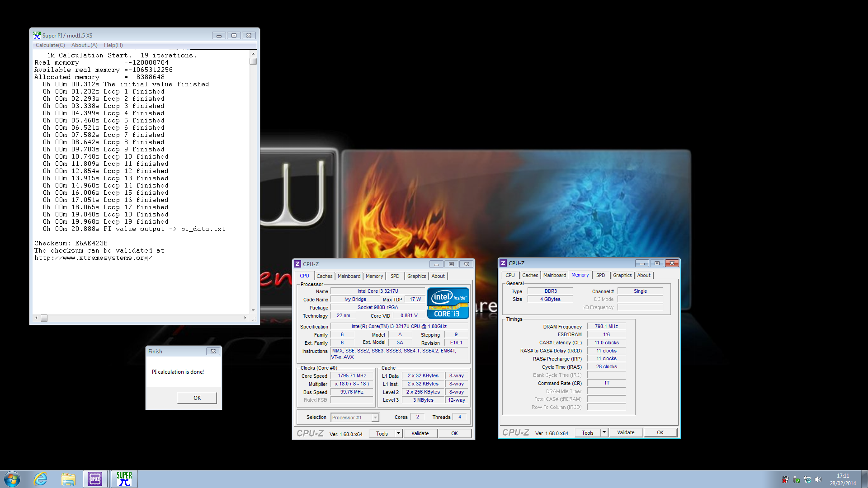Image resolution: width=868 pixels, height=488 pixels.
Task: Click Super PI horizontal scrollbar right arrow
Action: pyautogui.click(x=245, y=318)
